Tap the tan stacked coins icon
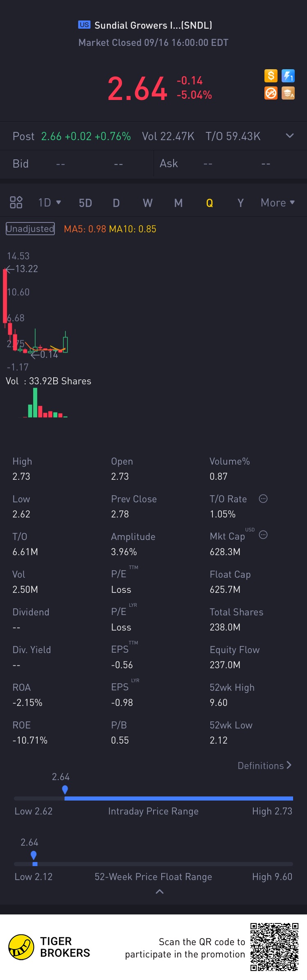Viewport: 307px width, 980px height. pos(288,93)
